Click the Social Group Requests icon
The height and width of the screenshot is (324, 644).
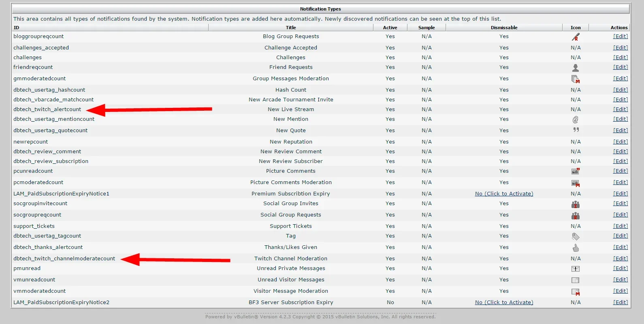576,216
